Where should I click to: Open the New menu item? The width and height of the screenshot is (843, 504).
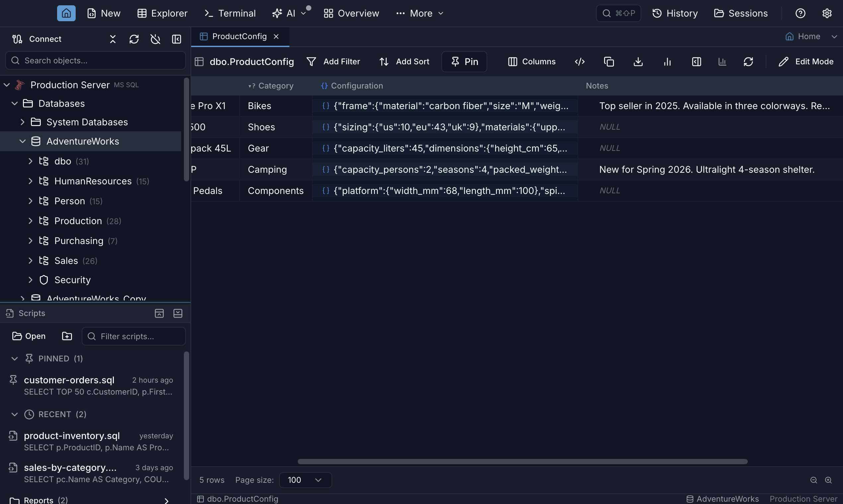point(104,13)
